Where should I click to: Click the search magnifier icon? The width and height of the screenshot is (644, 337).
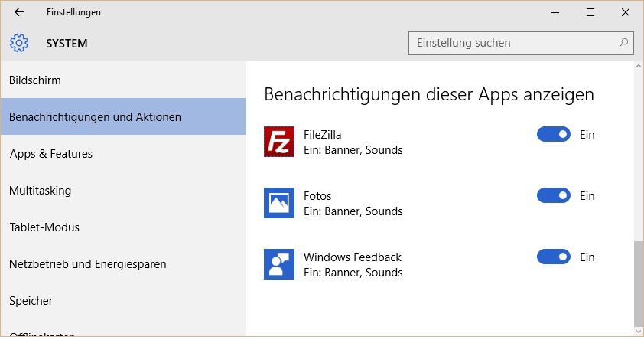pos(624,43)
